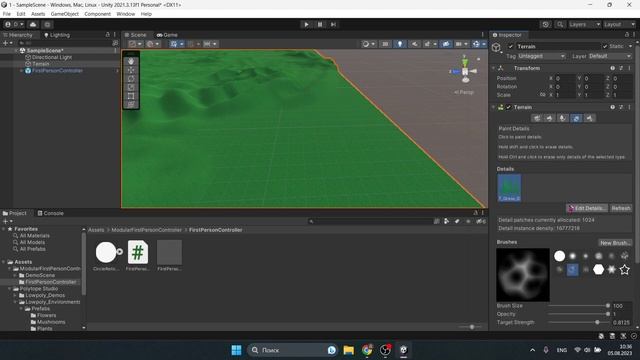Toggle scene audio icon
This screenshot has width=640, height=360.
pyautogui.click(x=414, y=44)
